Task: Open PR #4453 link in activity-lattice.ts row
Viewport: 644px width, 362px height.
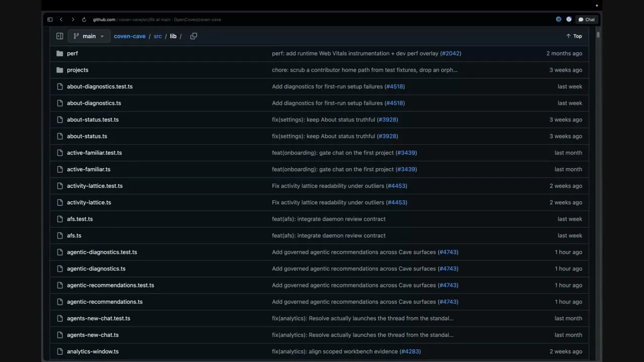Action: point(396,203)
